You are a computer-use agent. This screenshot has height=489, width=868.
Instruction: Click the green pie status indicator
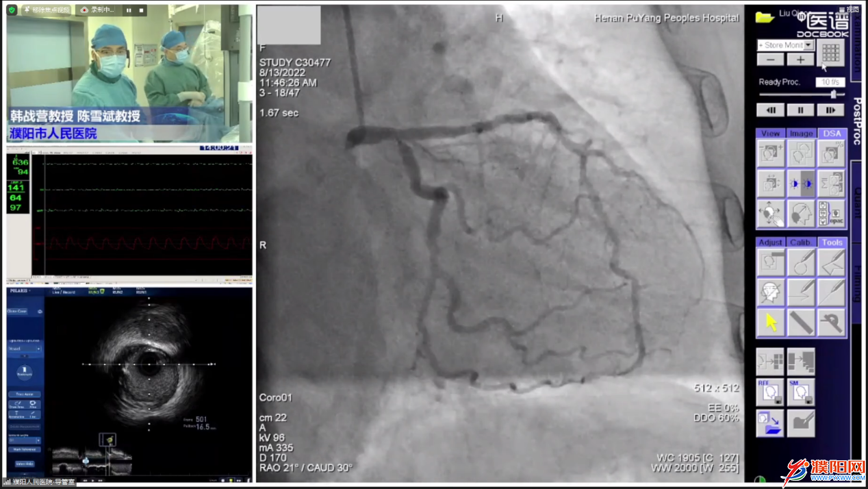point(760,480)
